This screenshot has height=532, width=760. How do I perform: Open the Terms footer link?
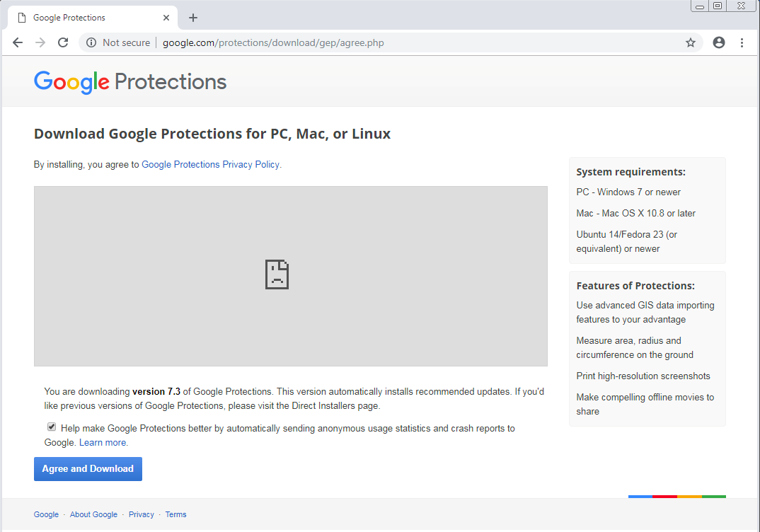tap(175, 514)
